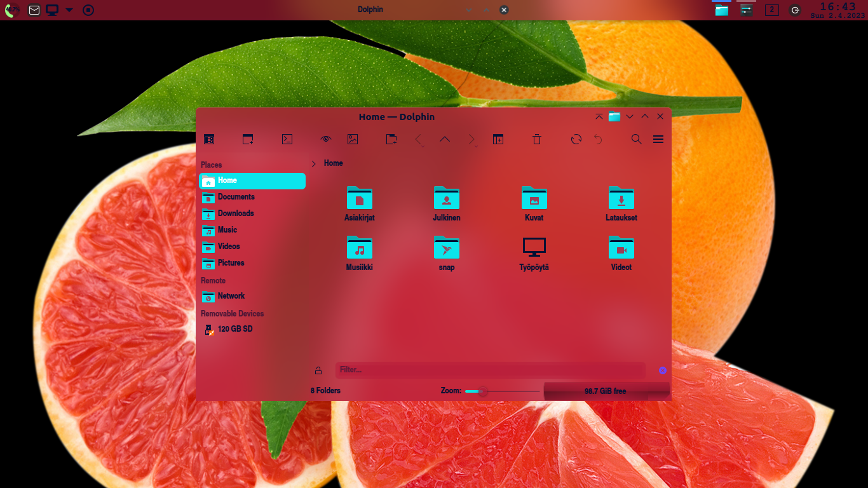The image size is (868, 488).
Task: Toggle the filter bar lock icon
Action: click(x=318, y=370)
